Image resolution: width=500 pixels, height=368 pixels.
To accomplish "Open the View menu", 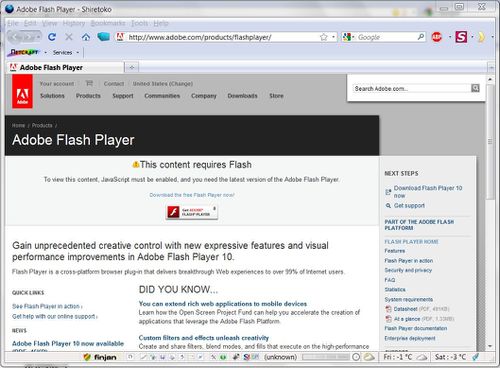I will tap(49, 23).
